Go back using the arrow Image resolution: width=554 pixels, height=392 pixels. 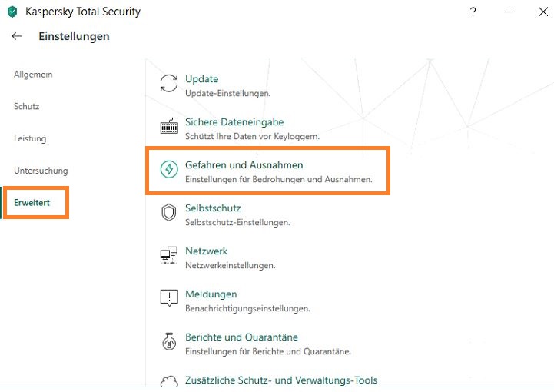17,36
